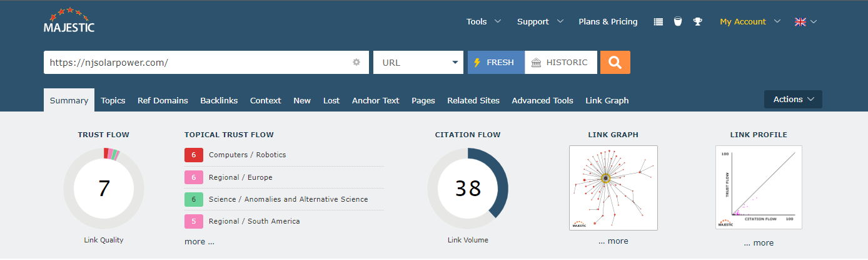Click the Majestic logo
Screen dimensions: 868x260
(x=69, y=21)
